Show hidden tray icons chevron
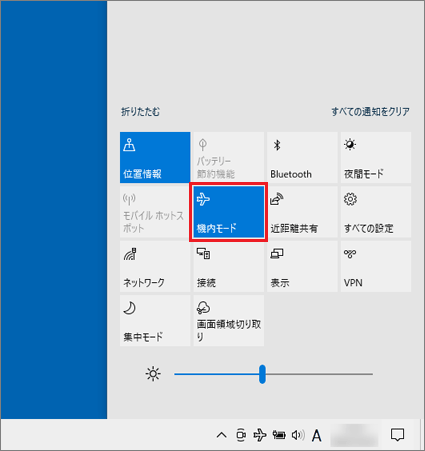 pos(222,435)
